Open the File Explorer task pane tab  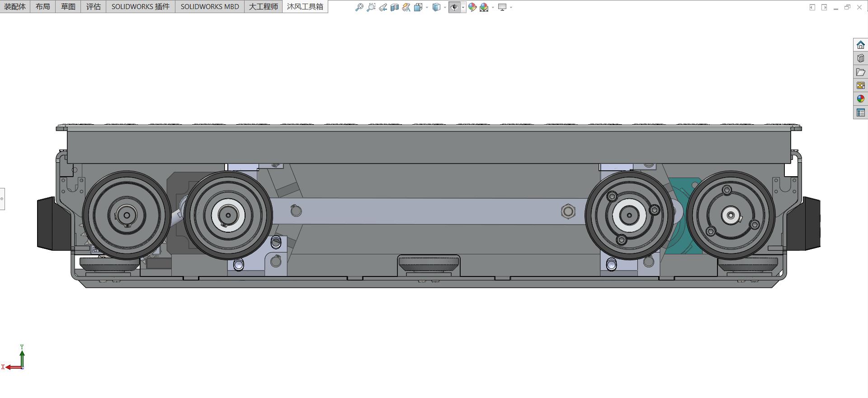[861, 72]
